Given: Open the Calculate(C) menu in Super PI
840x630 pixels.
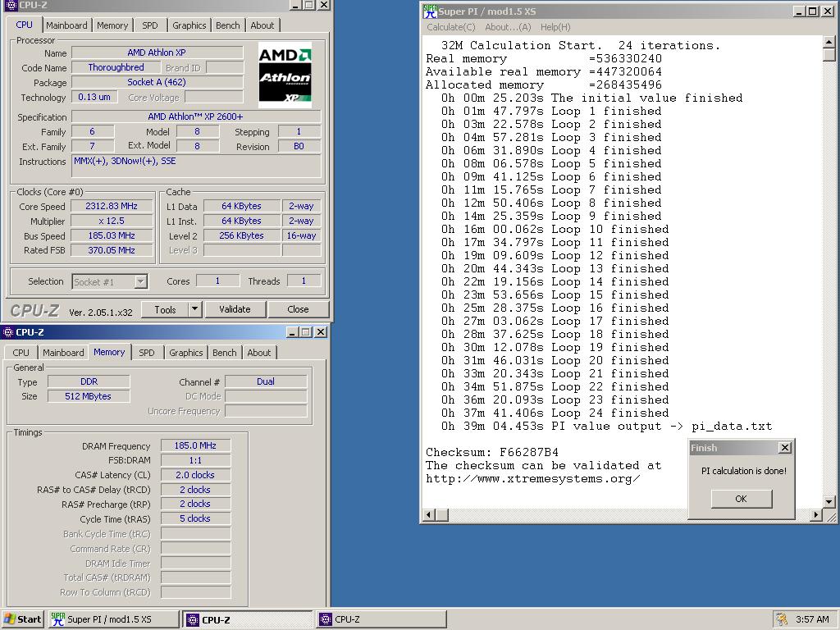Looking at the screenshot, I should (x=450, y=27).
